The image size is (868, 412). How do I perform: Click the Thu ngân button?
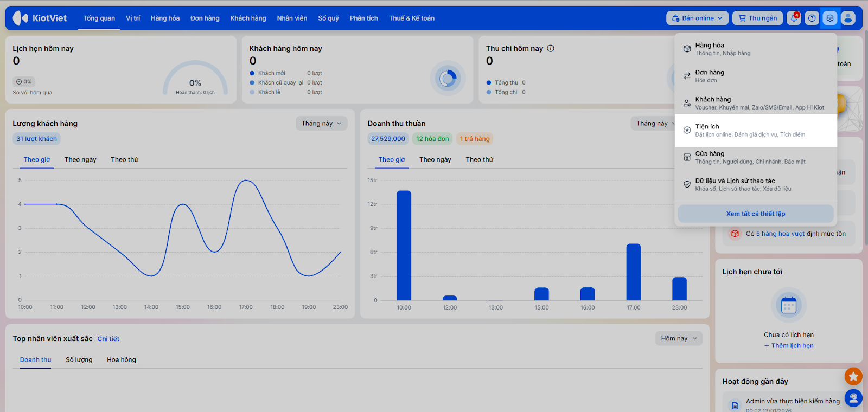[x=757, y=18]
